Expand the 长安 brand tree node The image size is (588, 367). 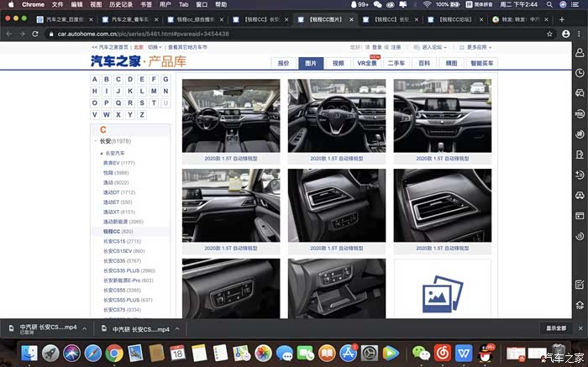point(95,141)
